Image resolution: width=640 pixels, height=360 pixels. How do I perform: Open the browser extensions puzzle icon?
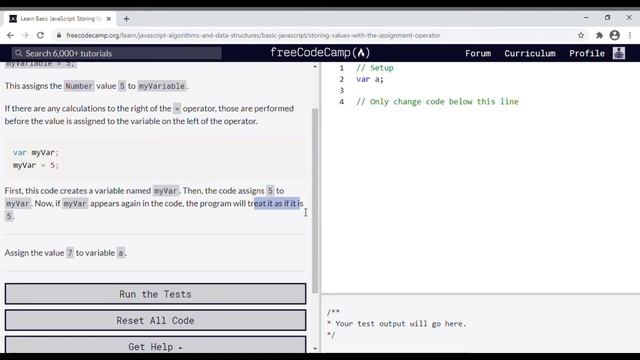click(x=599, y=36)
